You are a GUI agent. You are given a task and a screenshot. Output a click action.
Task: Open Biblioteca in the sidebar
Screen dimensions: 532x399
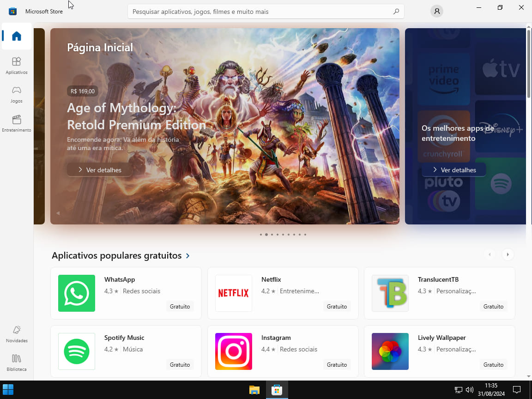pos(16,363)
